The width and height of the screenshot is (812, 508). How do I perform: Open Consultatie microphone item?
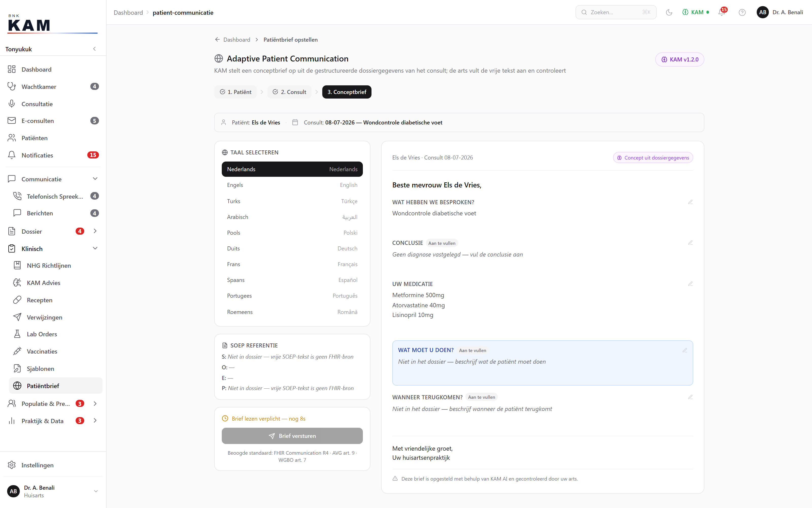coord(53,104)
